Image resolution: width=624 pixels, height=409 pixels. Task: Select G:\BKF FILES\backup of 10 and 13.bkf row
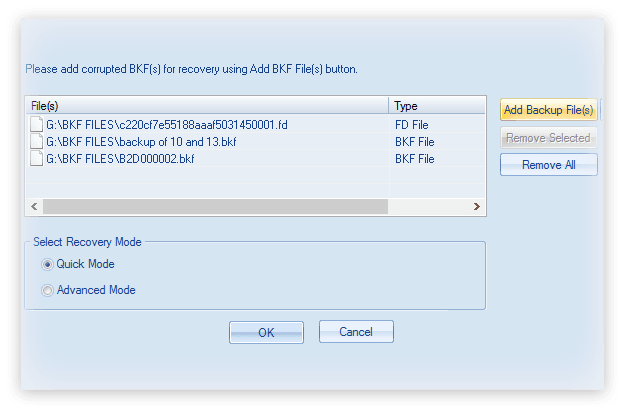(x=255, y=142)
